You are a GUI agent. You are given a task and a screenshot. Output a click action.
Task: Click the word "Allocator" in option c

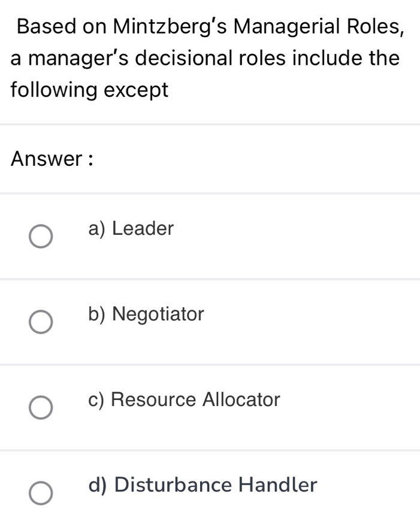(241, 399)
